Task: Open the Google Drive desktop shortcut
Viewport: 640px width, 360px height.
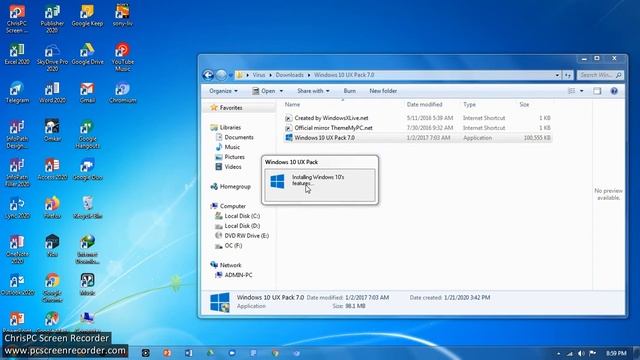Action: click(87, 55)
